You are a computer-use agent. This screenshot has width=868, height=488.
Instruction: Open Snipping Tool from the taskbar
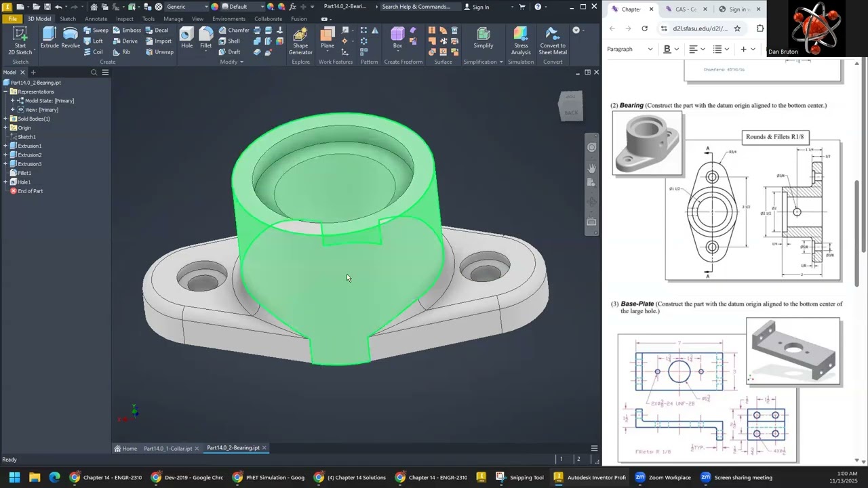coord(520,477)
